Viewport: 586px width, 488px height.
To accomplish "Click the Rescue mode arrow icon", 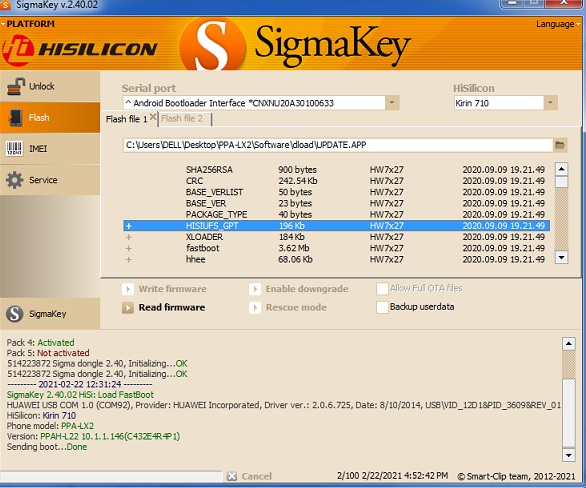I will 255,308.
